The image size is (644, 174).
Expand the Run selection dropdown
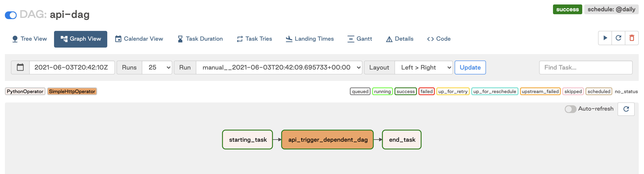click(279, 67)
